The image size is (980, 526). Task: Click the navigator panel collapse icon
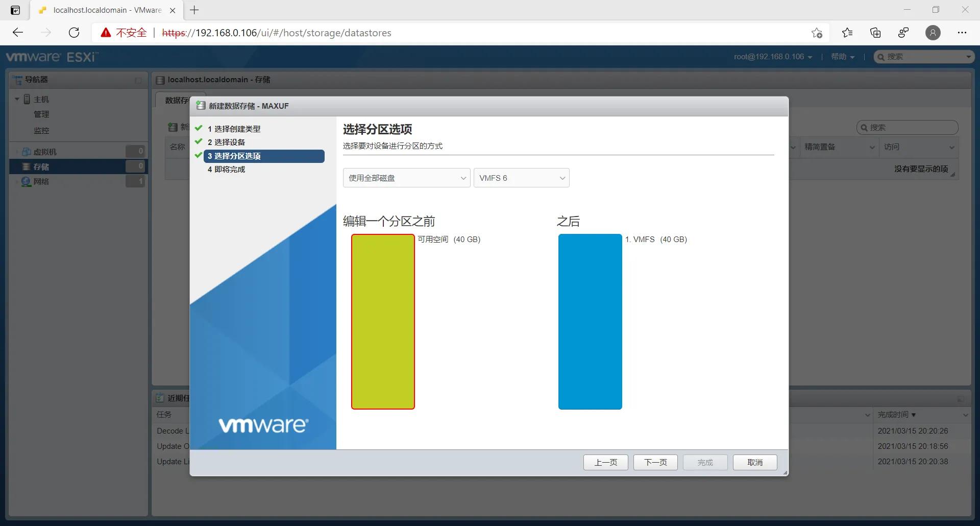pyautogui.click(x=138, y=80)
